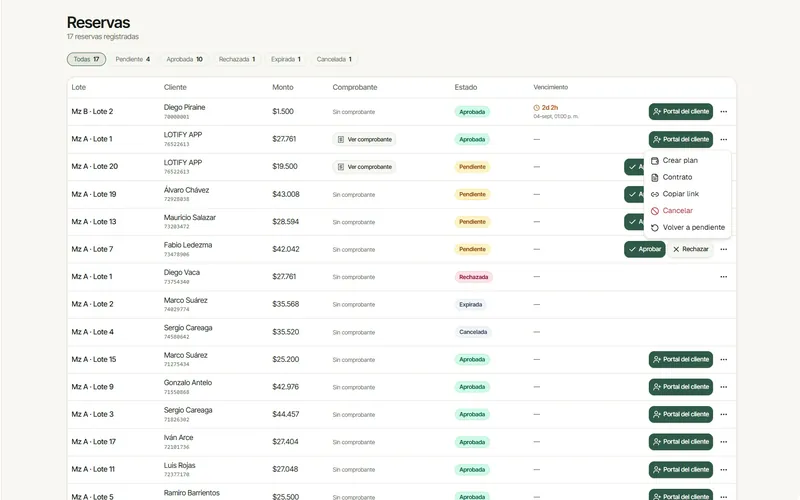The height and width of the screenshot is (500, 800).
Task: Click the ellipsis menu for Mz A · Lote 1 LOTIFY APP
Action: tap(723, 139)
